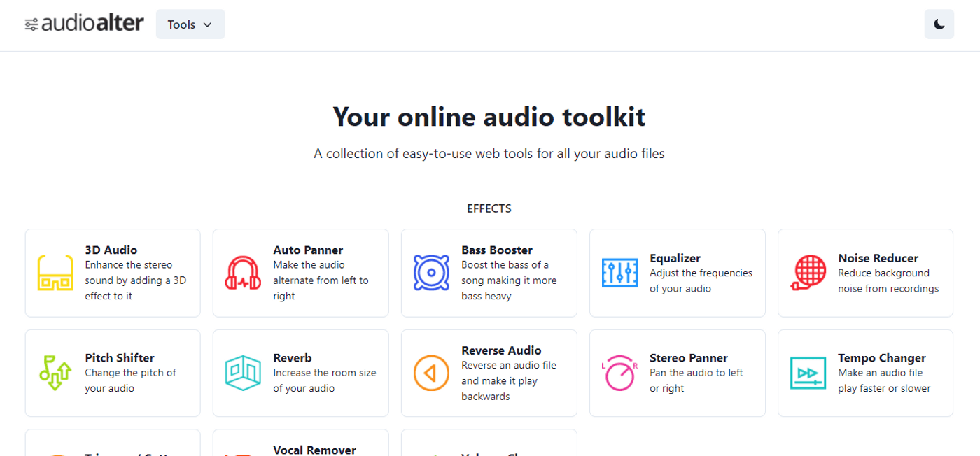980x456 pixels.
Task: Toggle dark mode with the moon button
Action: [x=939, y=24]
